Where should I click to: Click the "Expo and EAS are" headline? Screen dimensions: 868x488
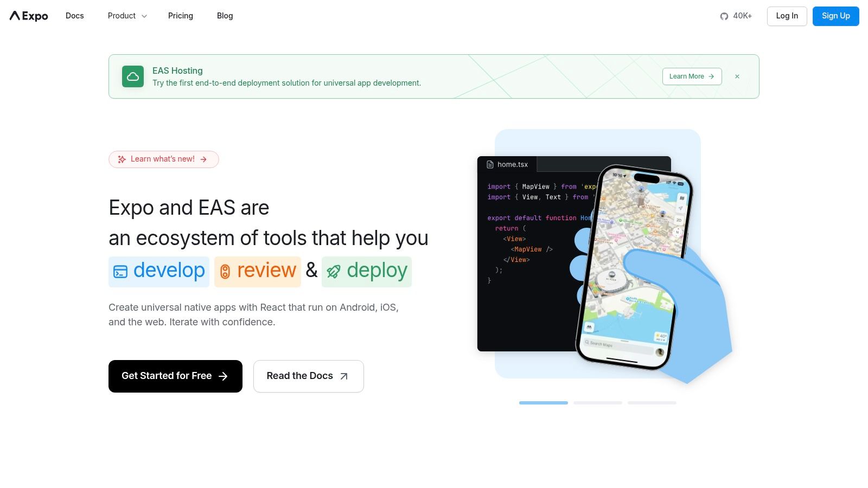click(x=189, y=208)
